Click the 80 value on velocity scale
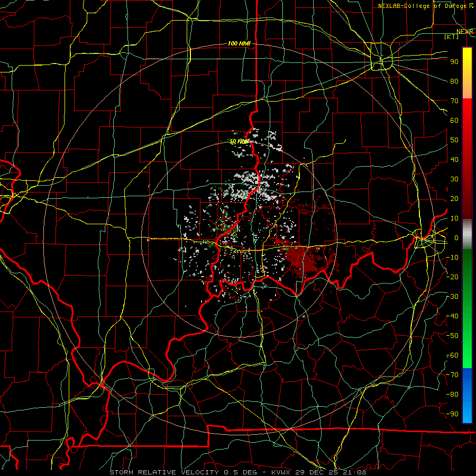 [454, 81]
